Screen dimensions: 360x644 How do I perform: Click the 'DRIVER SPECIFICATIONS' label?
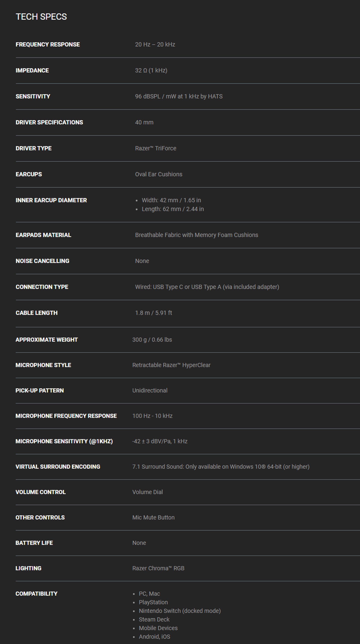click(x=49, y=122)
